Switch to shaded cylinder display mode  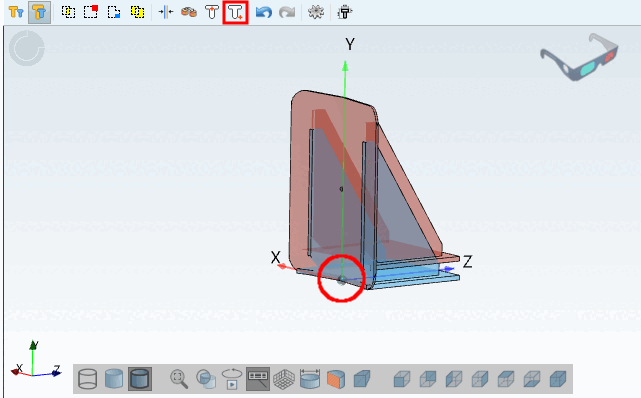coord(114,379)
